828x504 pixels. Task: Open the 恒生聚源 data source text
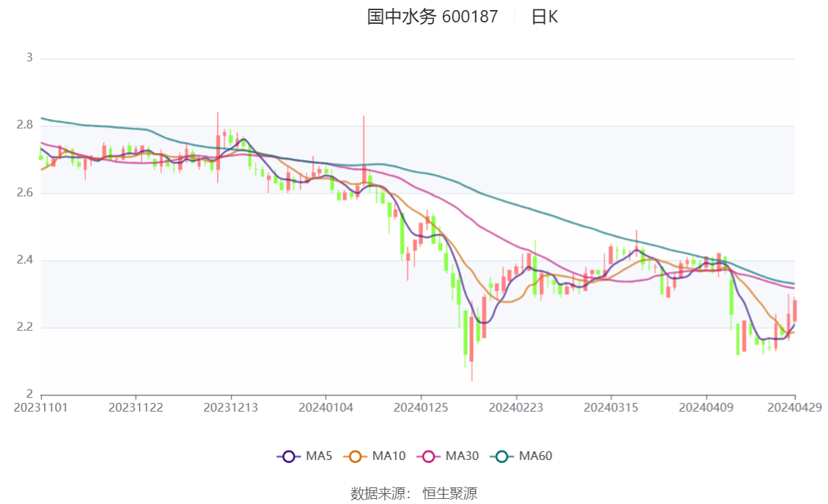pyautogui.click(x=449, y=494)
